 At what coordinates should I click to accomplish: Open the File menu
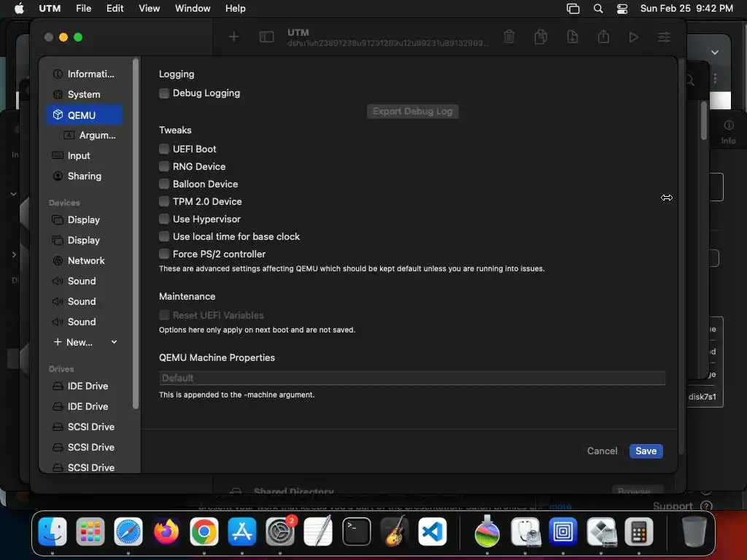click(x=83, y=9)
